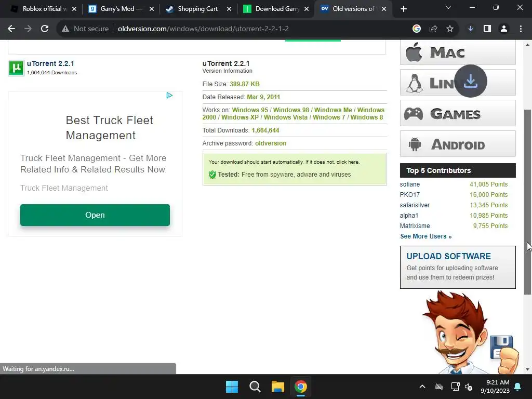Click the green Tested shield icon
Image resolution: width=532 pixels, height=399 pixels.
pos(212,175)
